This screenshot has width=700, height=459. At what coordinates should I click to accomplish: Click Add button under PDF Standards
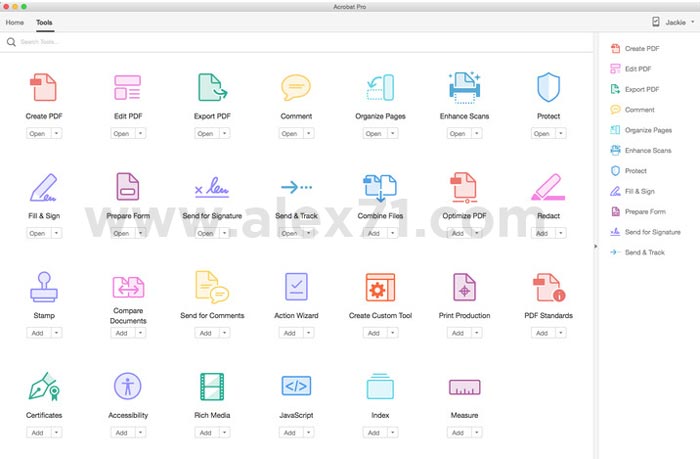tap(542, 333)
